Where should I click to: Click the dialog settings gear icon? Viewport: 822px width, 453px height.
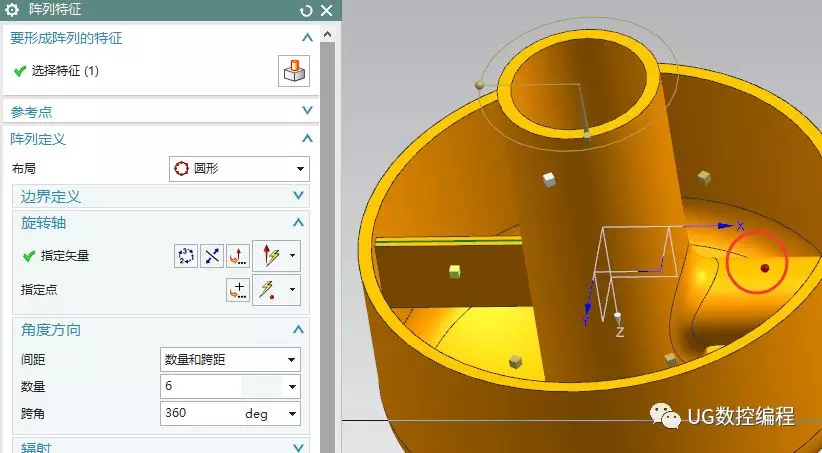(x=12, y=9)
